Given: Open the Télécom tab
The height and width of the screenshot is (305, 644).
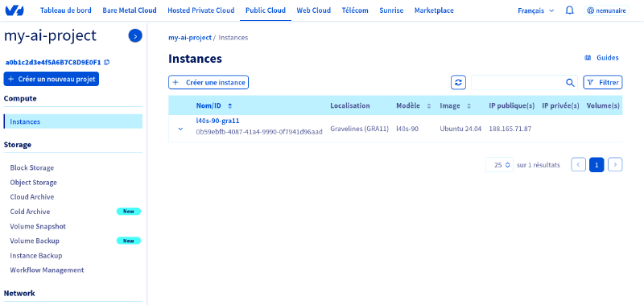Looking at the screenshot, I should [355, 10].
